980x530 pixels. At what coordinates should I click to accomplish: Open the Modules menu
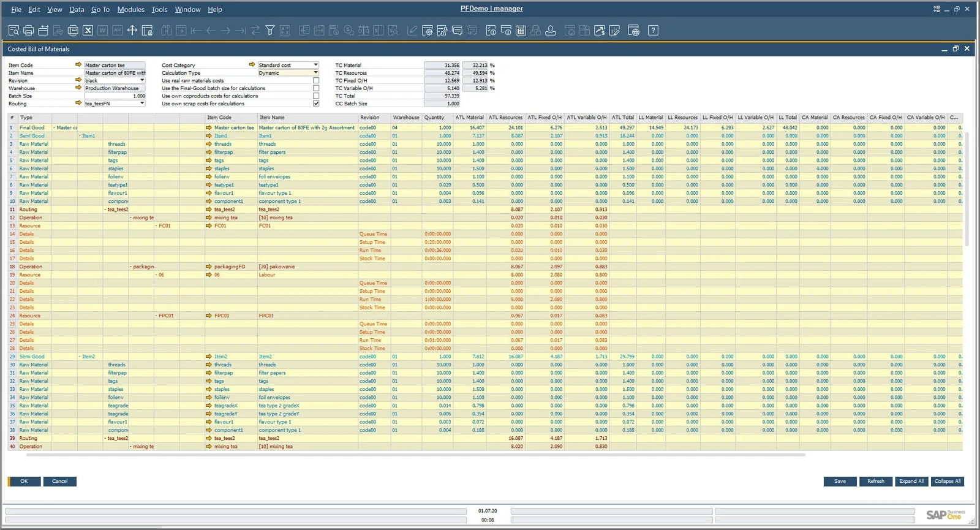pos(130,9)
